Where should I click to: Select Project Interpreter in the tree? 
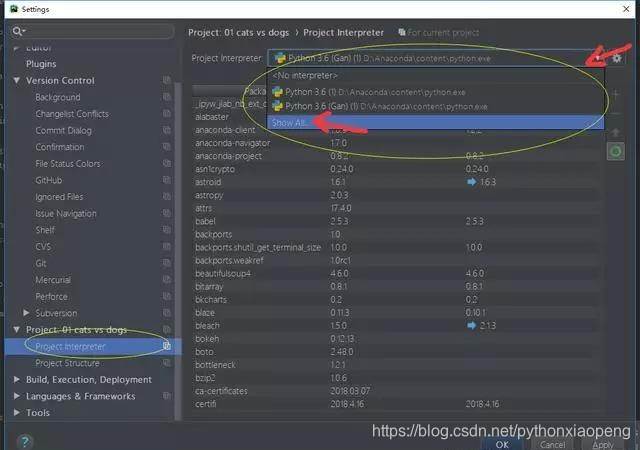point(93,346)
